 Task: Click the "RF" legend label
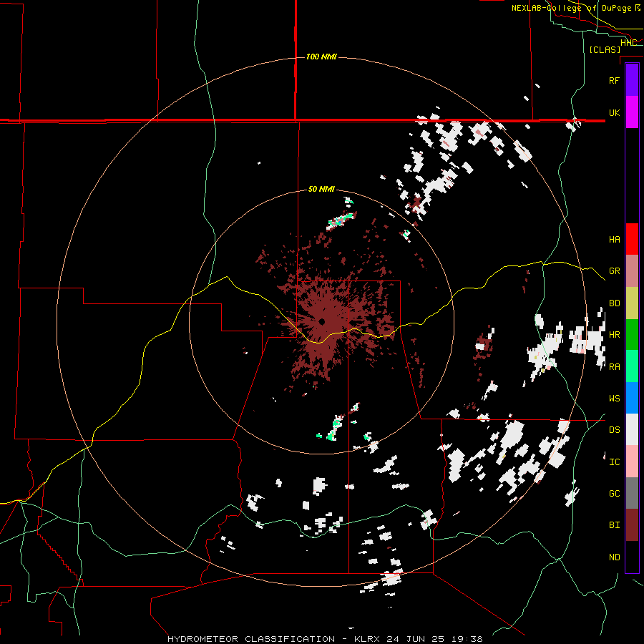615,80
